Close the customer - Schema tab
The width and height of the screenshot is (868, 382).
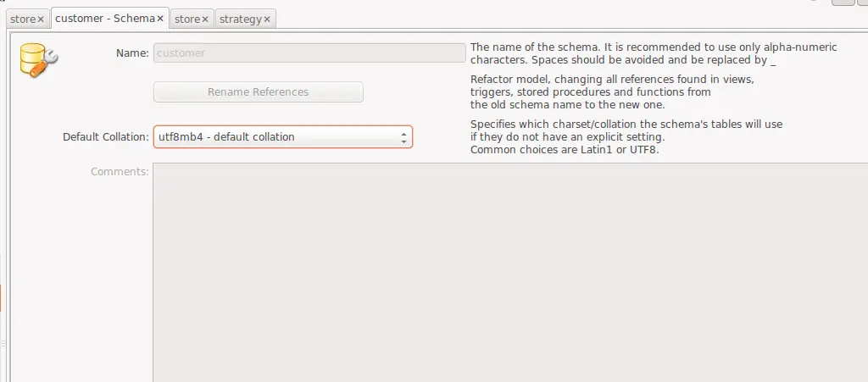(x=159, y=18)
